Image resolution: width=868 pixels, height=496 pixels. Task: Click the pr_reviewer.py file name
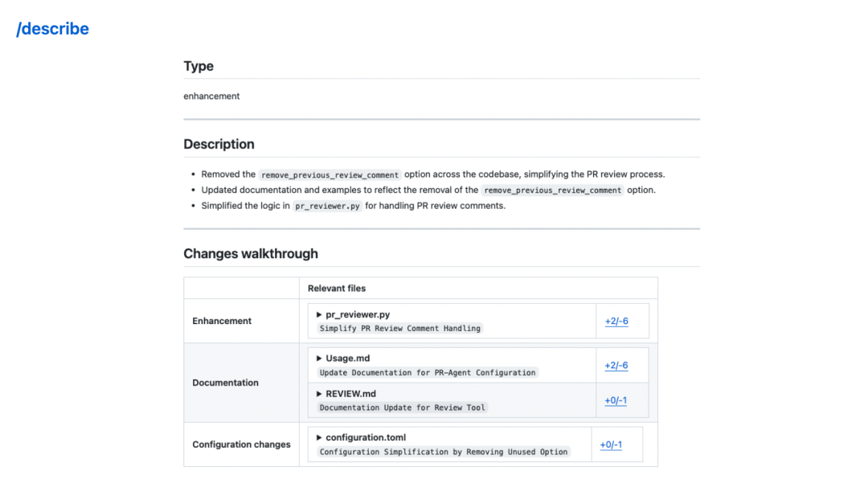(x=358, y=314)
